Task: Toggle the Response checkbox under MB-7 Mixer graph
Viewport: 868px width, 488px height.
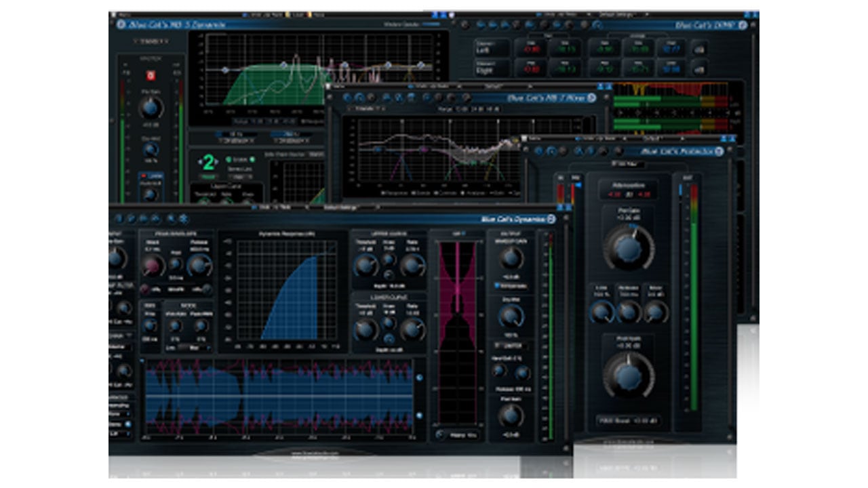Action: coord(382,192)
